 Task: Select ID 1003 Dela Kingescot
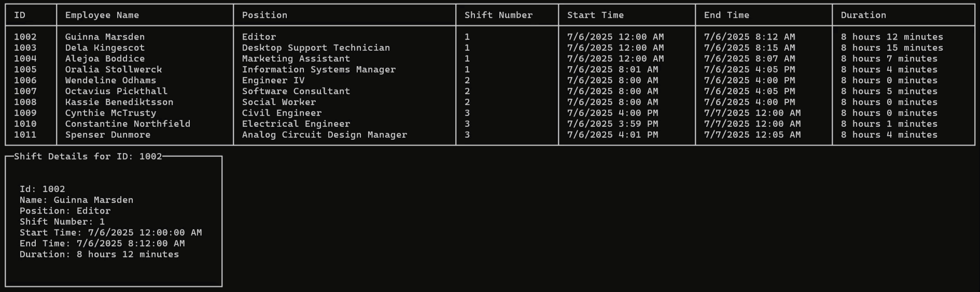[x=490, y=48]
